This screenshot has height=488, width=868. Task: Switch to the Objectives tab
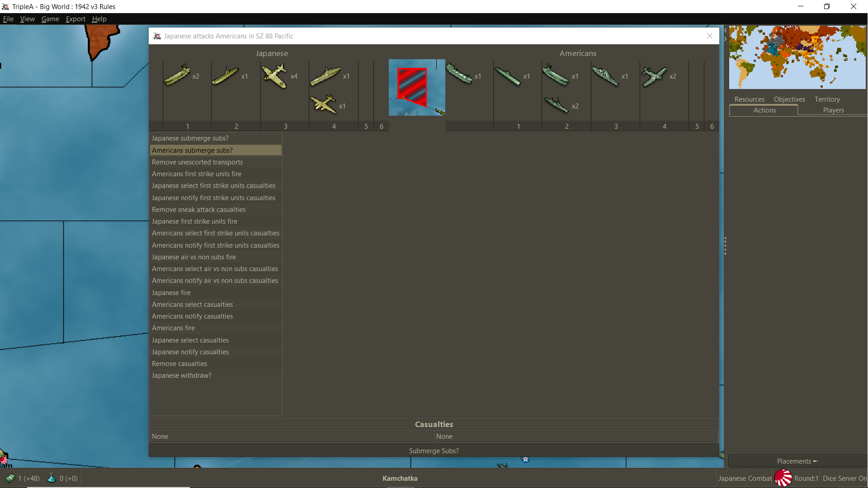[x=789, y=99]
